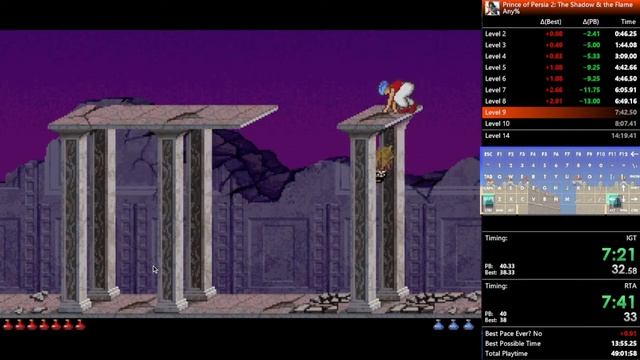Click the highlighted left Shift key on the keyboard overlay

[489, 200]
